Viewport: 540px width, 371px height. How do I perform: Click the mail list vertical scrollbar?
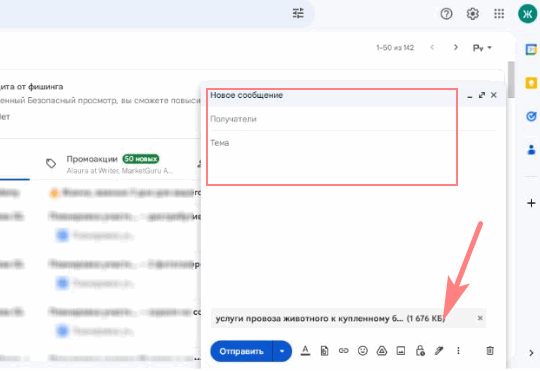[x=511, y=80]
